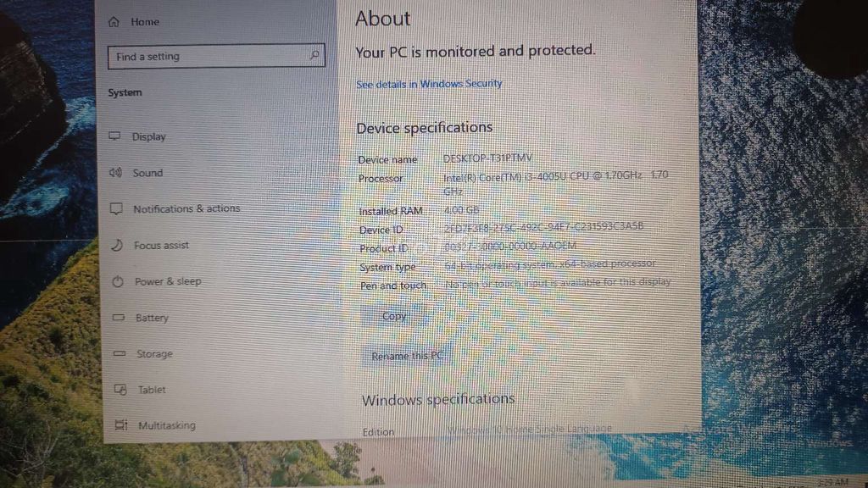Click the Installed RAM label
The width and height of the screenshot is (868, 488).
[x=391, y=211]
